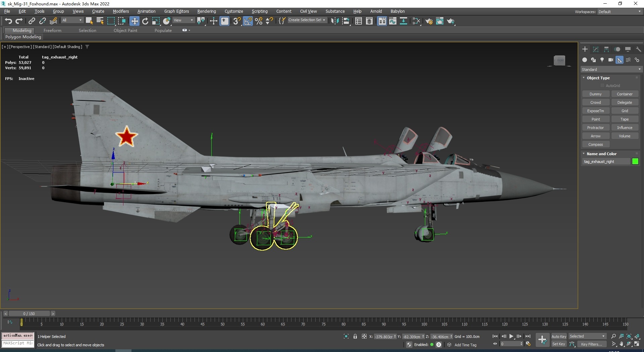The height and width of the screenshot is (352, 644).
Task: Select the Select and Scale tool
Action: click(x=156, y=21)
